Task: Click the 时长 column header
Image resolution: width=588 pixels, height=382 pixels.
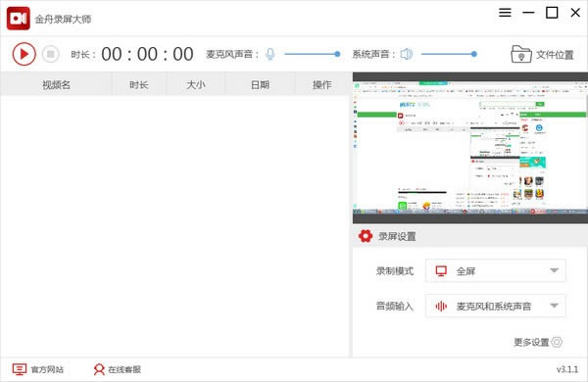Action: click(x=139, y=84)
